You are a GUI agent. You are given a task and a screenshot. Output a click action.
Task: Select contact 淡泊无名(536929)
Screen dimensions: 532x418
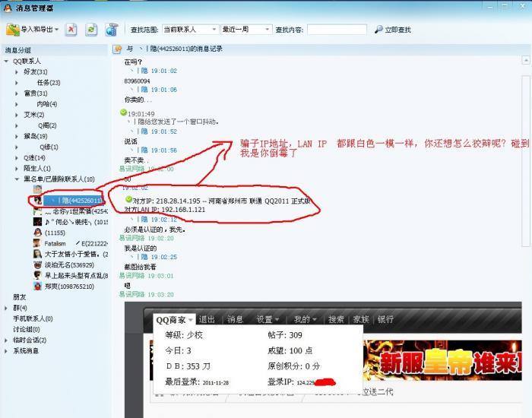[x=69, y=265]
